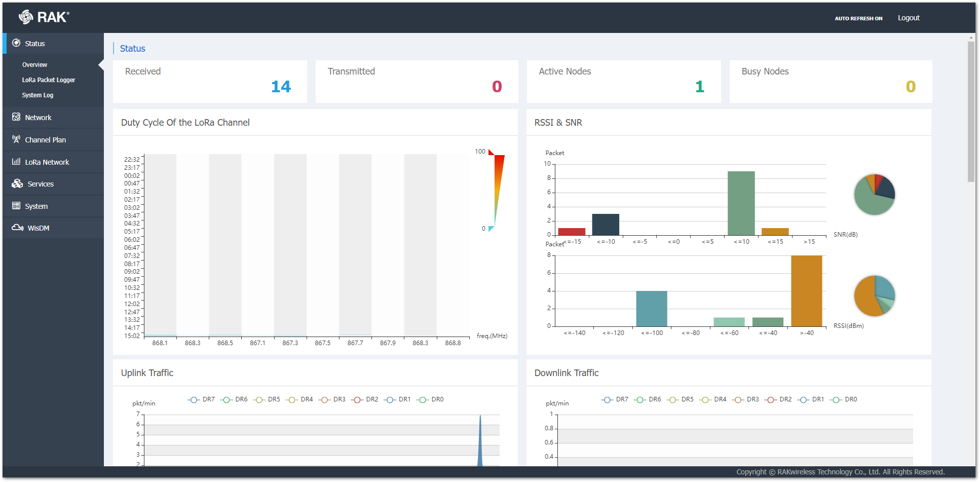980x482 pixels.
Task: Open the LoRa Packet Logger page
Action: pos(49,80)
